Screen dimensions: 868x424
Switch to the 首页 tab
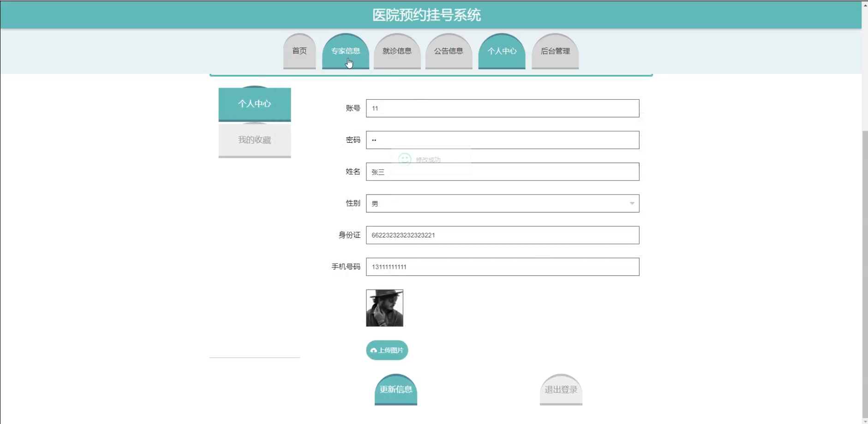pos(299,51)
